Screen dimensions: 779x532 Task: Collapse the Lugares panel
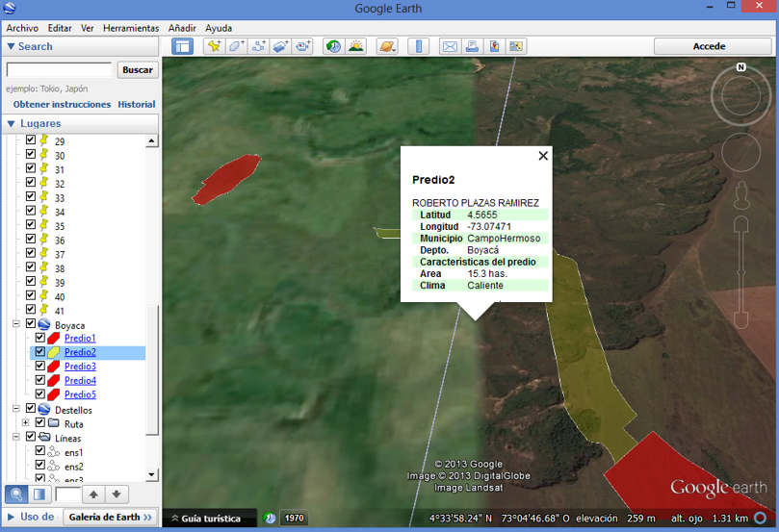[x=11, y=123]
